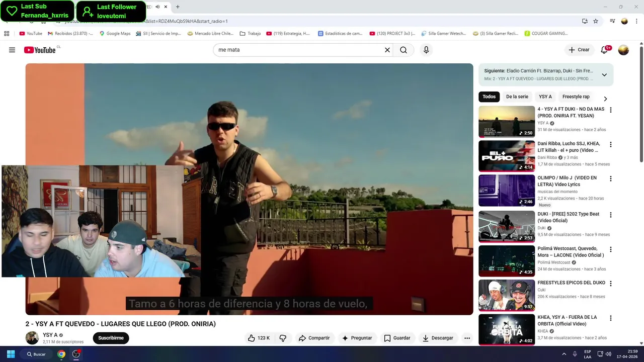
Task: Expand the mix playlist panel chevron
Action: point(604,75)
